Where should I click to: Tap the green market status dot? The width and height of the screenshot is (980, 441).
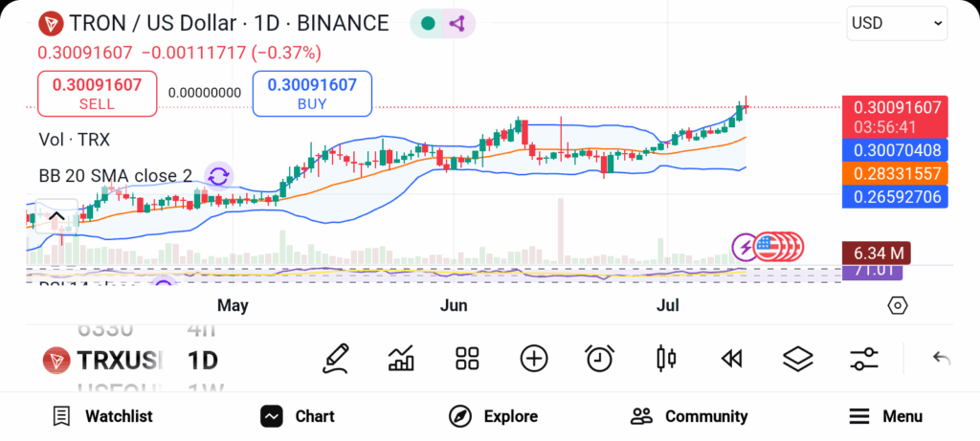(x=428, y=24)
